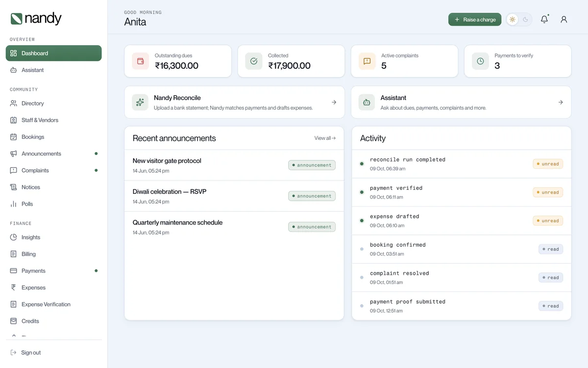This screenshot has width=588, height=368.
Task: Click the Payments card icon
Action: 14,270
